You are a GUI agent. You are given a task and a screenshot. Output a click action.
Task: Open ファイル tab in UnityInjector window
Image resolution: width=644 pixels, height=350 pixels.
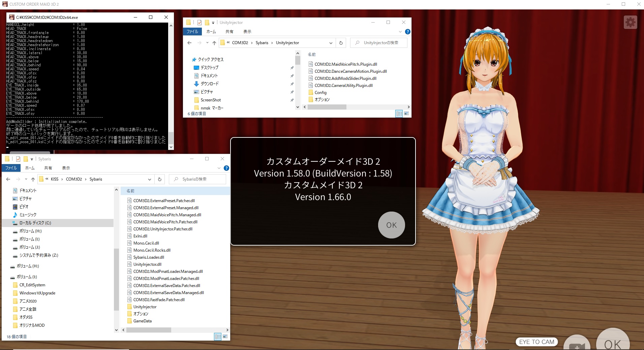point(192,32)
